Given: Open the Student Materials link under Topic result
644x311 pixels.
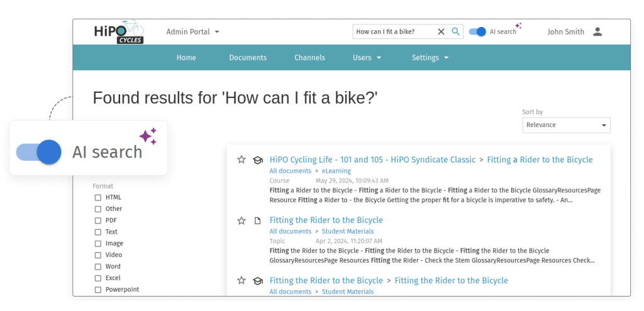Looking at the screenshot, I should click(x=347, y=231).
